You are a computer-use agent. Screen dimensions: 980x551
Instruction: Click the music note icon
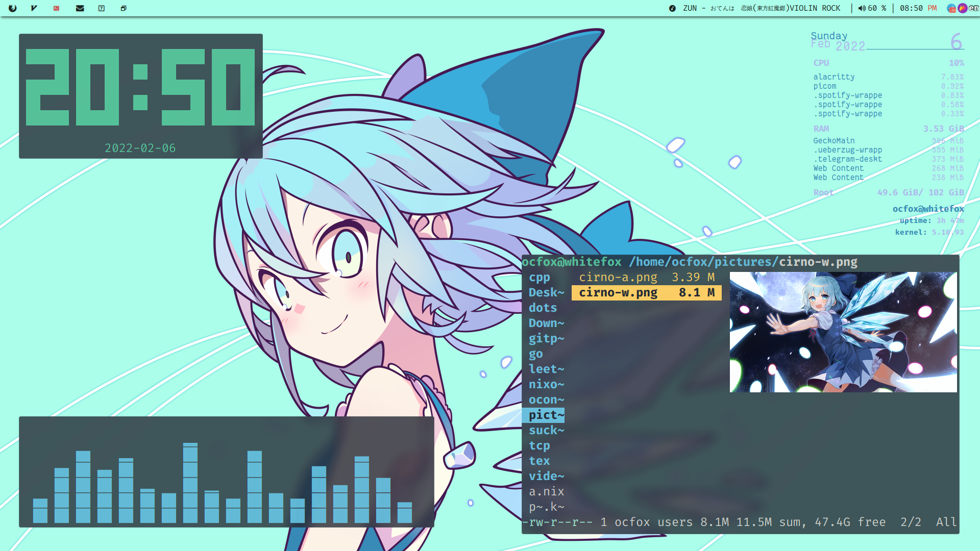point(672,8)
